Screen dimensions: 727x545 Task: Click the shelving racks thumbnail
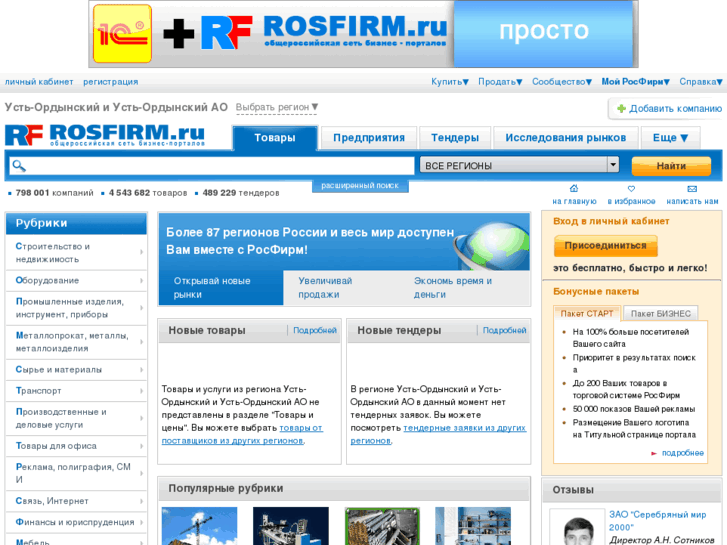473,526
